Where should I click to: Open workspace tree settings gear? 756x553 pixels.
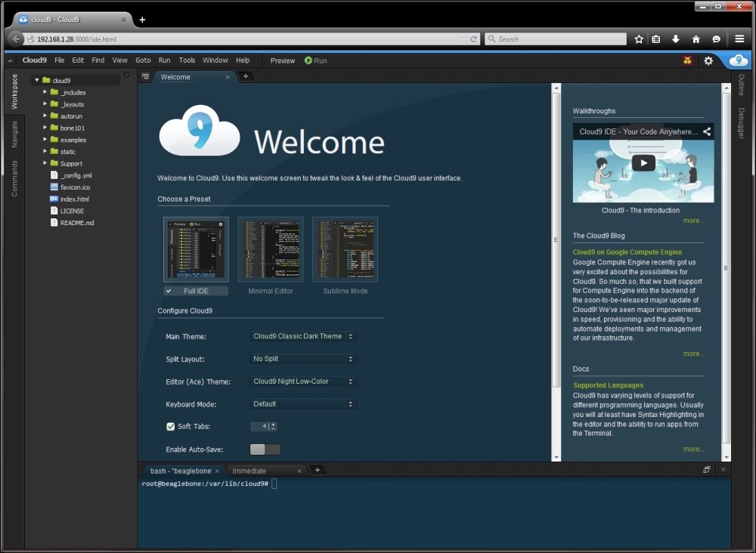[x=127, y=76]
